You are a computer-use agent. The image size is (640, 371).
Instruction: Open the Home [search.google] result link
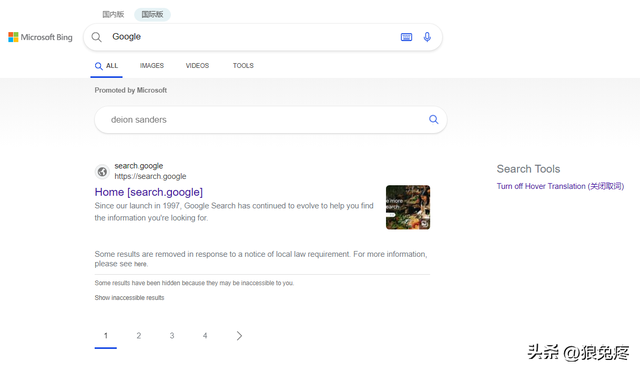149,192
